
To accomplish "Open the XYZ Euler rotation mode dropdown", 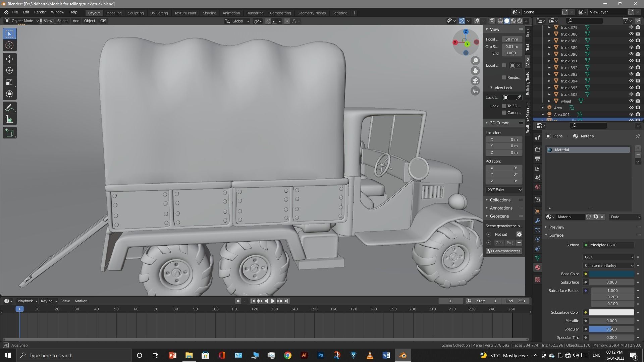I will click(504, 190).
